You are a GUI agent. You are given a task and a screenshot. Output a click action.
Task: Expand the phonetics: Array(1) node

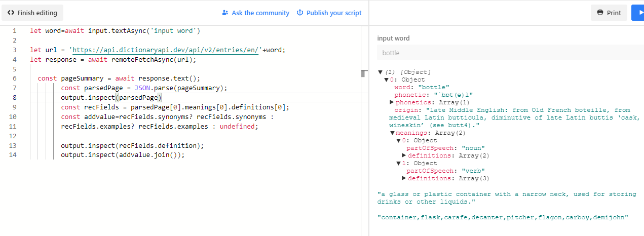[392, 102]
